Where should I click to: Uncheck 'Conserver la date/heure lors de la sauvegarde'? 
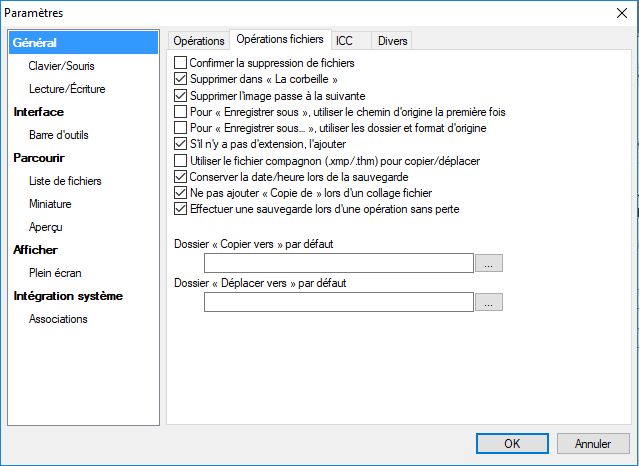coord(181,177)
